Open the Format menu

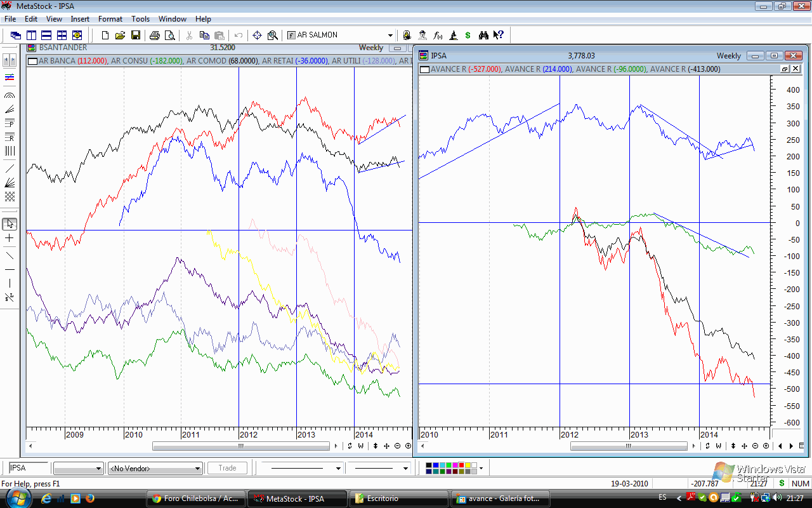point(110,19)
